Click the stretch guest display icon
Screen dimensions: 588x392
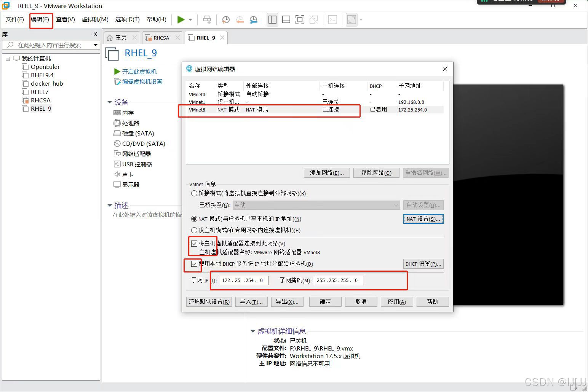coord(352,19)
